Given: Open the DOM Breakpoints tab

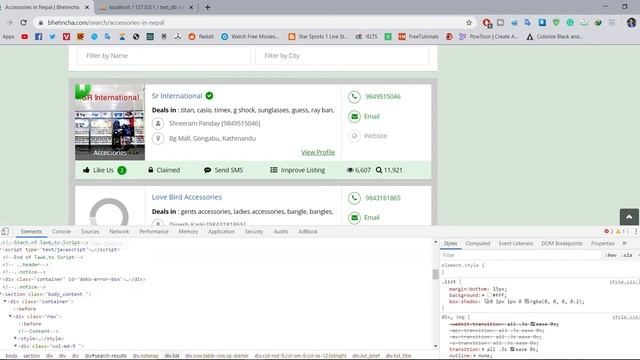Looking at the screenshot, I should (562, 243).
